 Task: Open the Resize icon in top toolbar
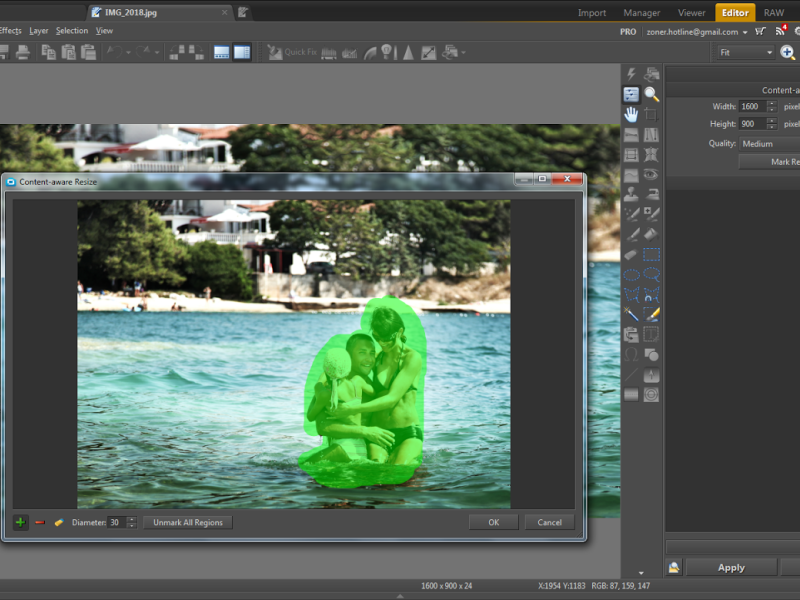[428, 52]
